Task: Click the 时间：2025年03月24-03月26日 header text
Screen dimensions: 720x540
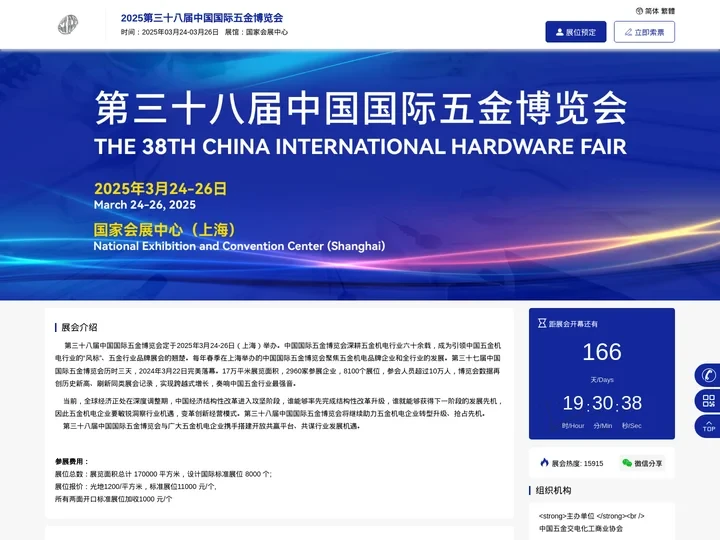Action: pyautogui.click(x=169, y=32)
